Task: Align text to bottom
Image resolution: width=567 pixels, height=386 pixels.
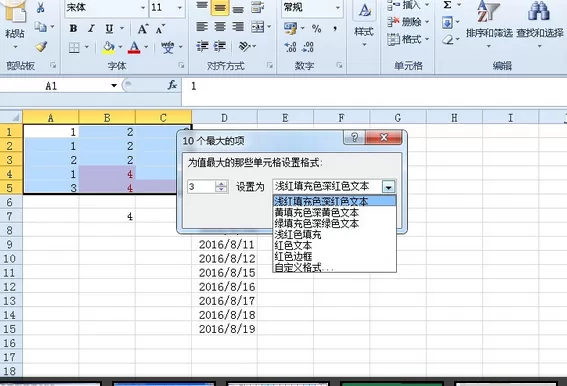Action: [238, 7]
